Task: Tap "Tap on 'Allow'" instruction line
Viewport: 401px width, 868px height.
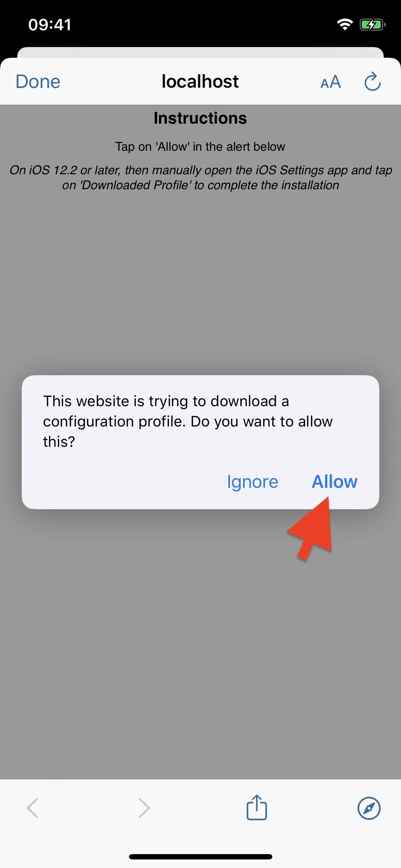Action: (x=200, y=146)
